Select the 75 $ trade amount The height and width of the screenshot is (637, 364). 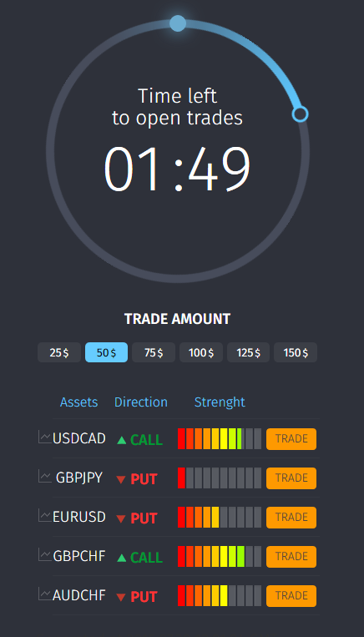154,352
